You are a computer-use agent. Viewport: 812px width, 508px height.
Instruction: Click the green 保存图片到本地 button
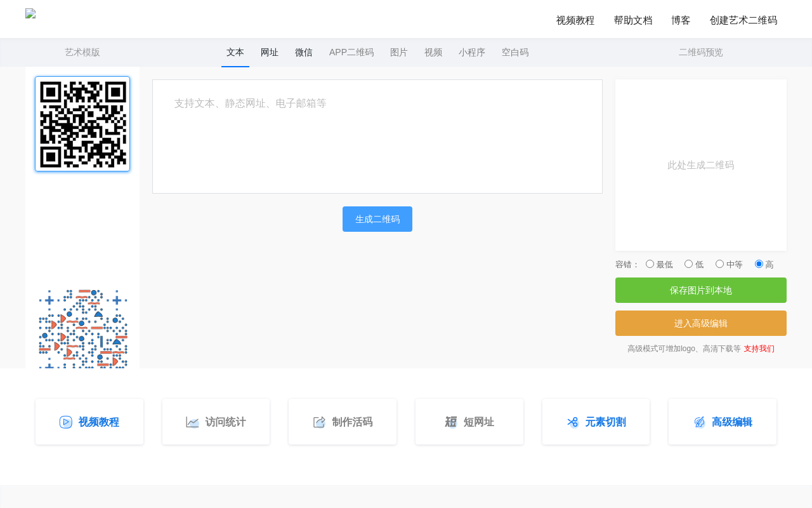coord(701,290)
